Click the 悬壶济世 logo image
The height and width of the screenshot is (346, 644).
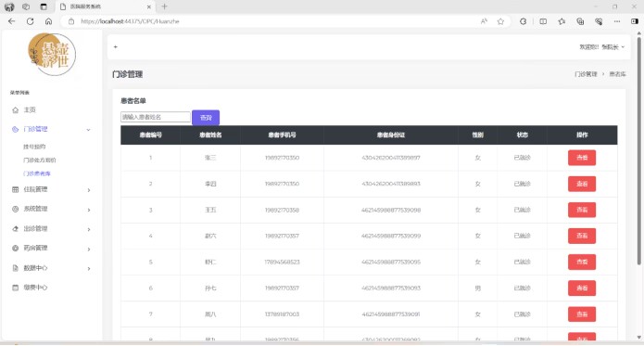pos(52,54)
